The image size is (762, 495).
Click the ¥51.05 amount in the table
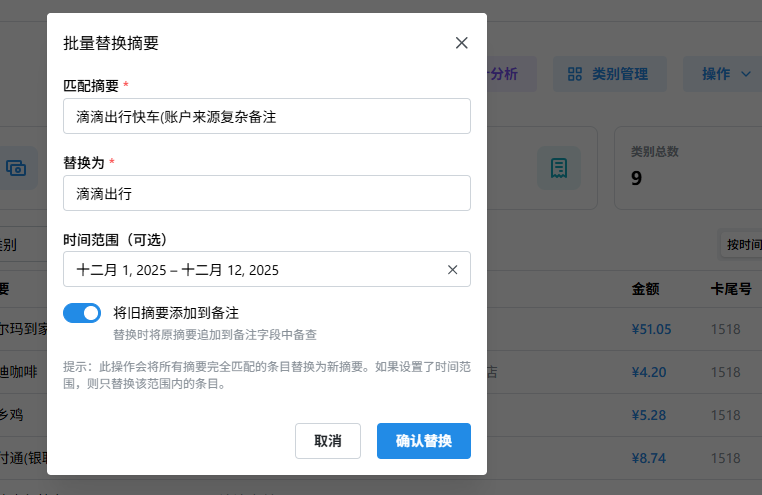651,329
